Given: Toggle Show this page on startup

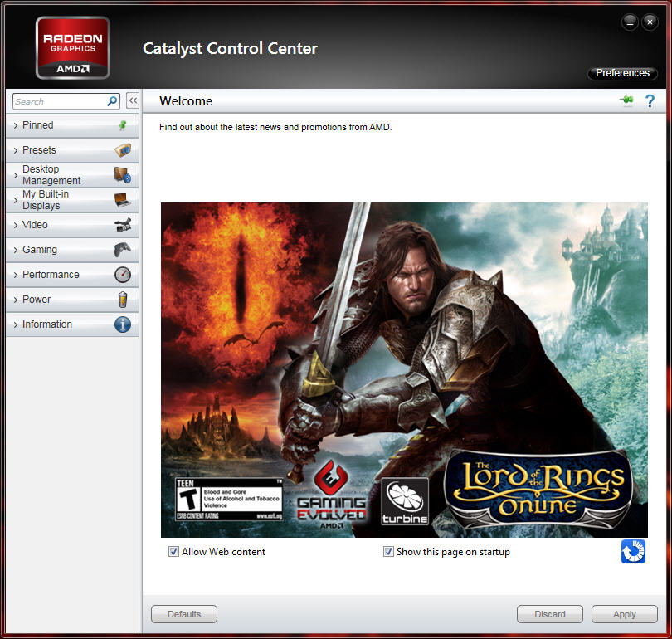Looking at the screenshot, I should pyautogui.click(x=388, y=552).
